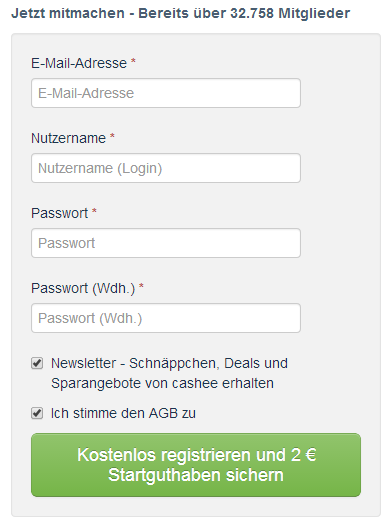The height and width of the screenshot is (519, 383).
Task: Click the red asterisk beside Passwort (Wdh.)
Action: [141, 286]
